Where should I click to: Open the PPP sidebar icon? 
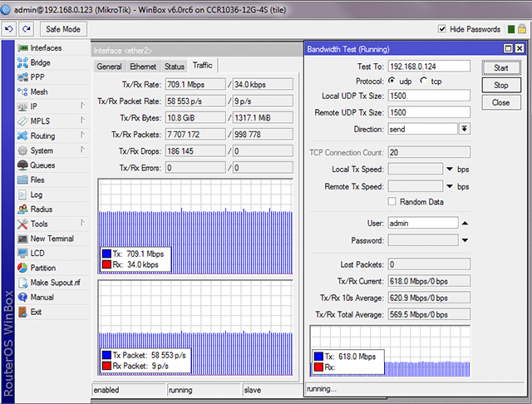tap(22, 77)
